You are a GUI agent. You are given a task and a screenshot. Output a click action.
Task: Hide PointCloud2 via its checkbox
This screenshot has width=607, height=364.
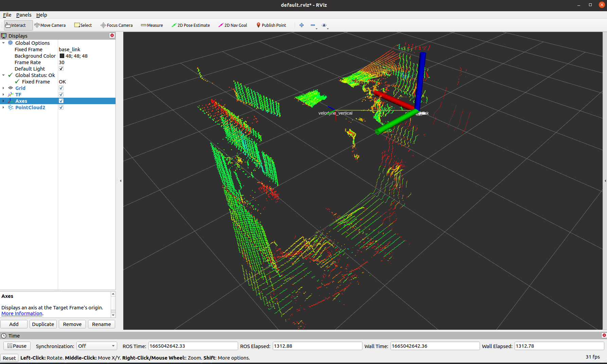[61, 107]
